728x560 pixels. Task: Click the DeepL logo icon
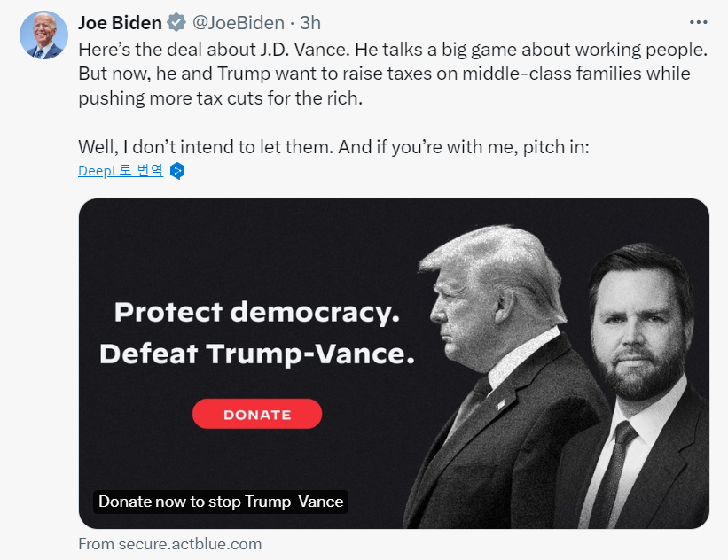tap(177, 171)
